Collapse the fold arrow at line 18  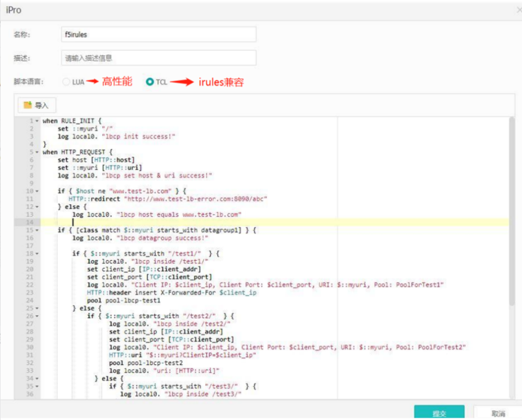pyautogui.click(x=37, y=254)
